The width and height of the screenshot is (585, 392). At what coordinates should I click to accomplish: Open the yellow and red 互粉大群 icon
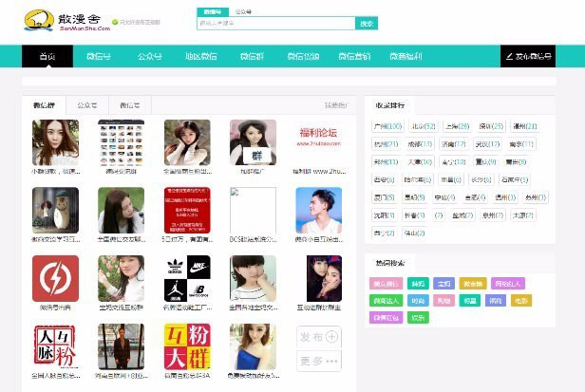point(187,346)
